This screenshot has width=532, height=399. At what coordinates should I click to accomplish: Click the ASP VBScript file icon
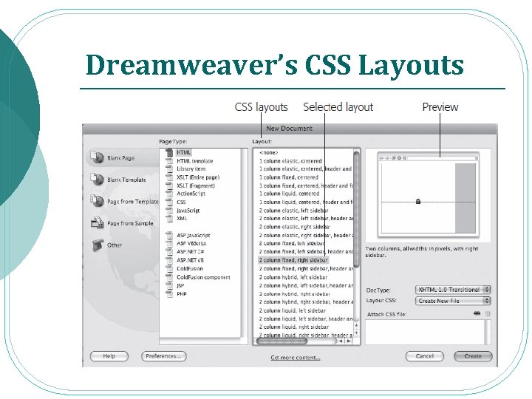(x=169, y=243)
